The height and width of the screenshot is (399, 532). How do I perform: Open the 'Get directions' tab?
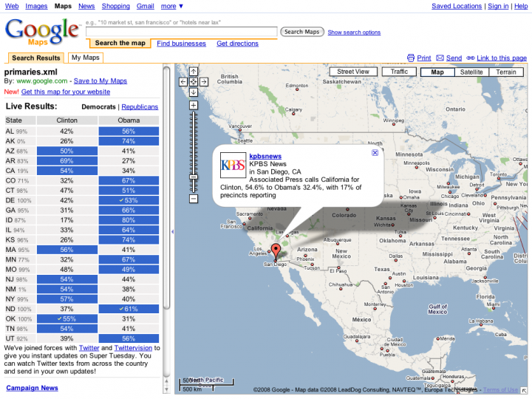coord(237,44)
